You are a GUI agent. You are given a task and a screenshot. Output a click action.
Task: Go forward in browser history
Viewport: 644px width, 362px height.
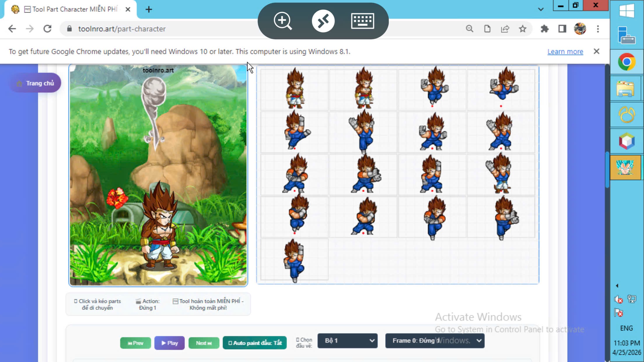tap(30, 29)
